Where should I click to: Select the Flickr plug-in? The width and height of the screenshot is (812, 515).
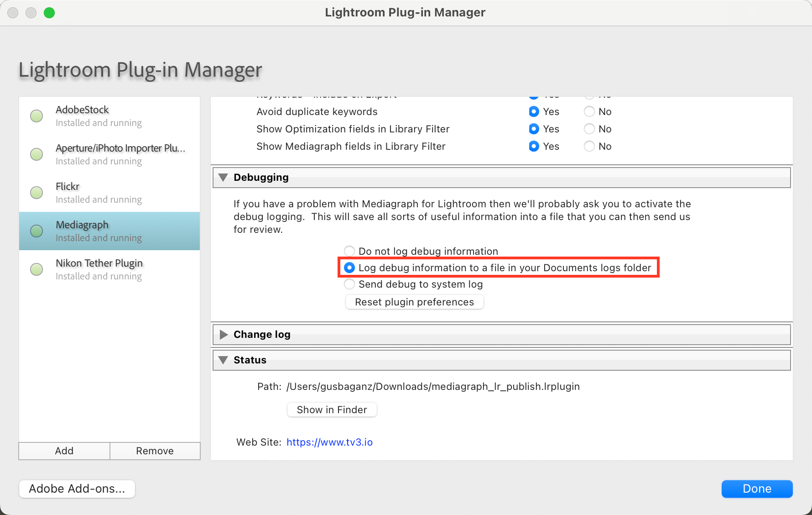(x=109, y=193)
